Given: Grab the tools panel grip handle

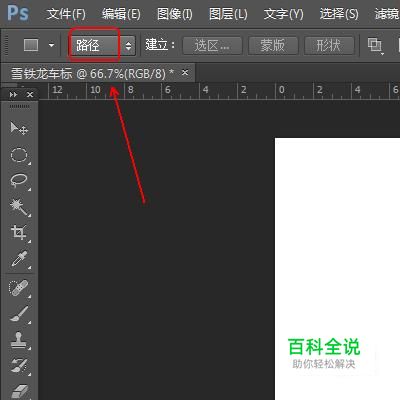Looking at the screenshot, I should (x=19, y=107).
